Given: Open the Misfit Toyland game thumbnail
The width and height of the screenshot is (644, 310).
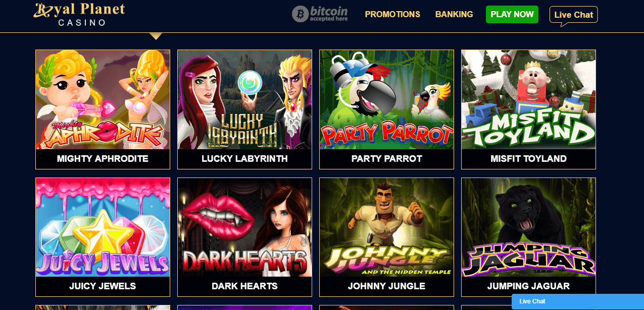Looking at the screenshot, I should 528,100.
